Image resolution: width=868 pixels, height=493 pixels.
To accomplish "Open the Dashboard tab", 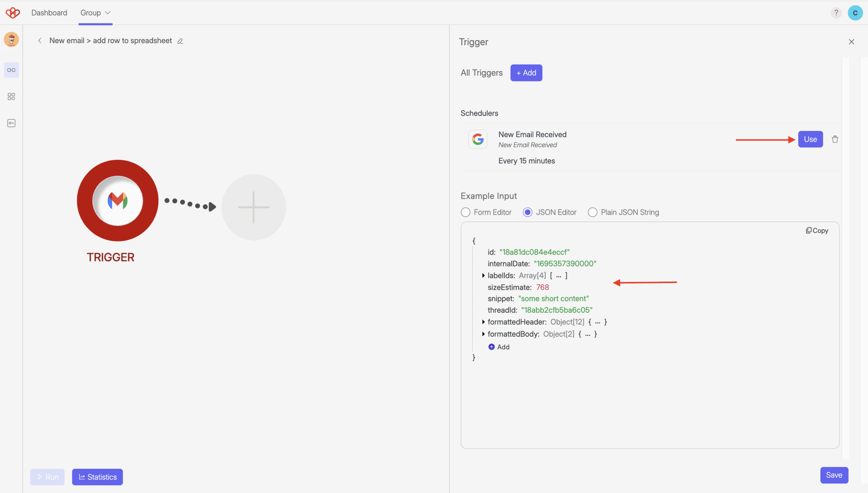I will point(49,13).
